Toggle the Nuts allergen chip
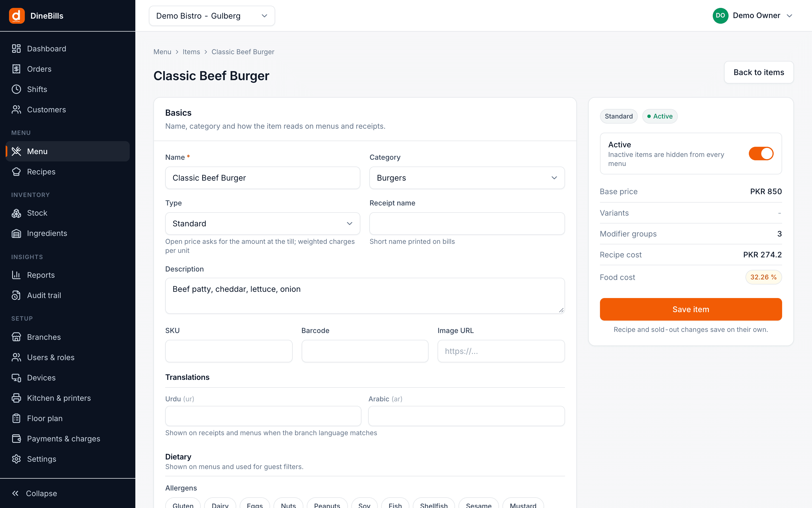Image resolution: width=812 pixels, height=508 pixels. coord(288,503)
